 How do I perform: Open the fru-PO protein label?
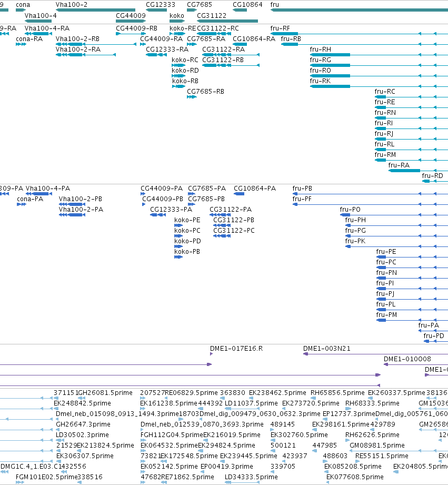(350, 209)
